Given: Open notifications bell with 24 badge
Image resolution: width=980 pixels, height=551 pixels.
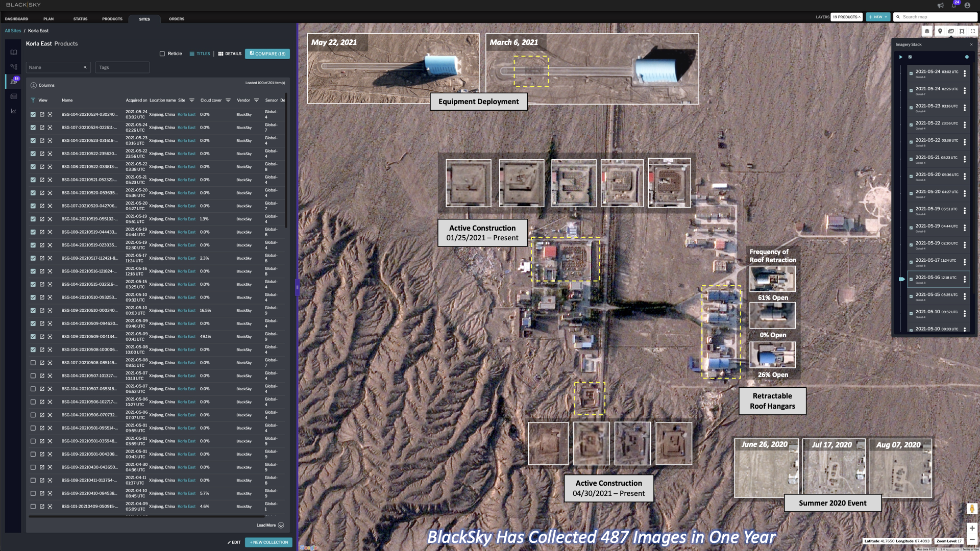Looking at the screenshot, I should [x=954, y=5].
